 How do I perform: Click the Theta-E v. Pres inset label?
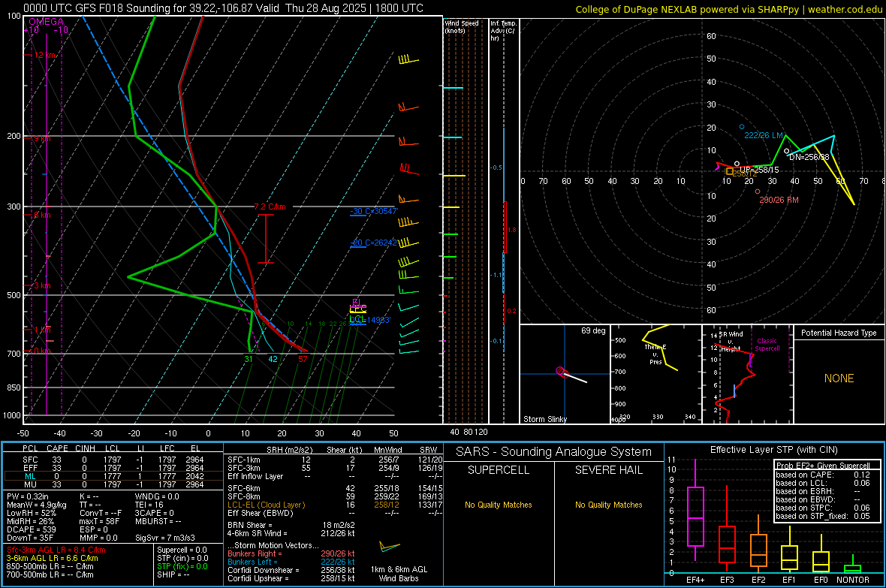[x=655, y=354]
